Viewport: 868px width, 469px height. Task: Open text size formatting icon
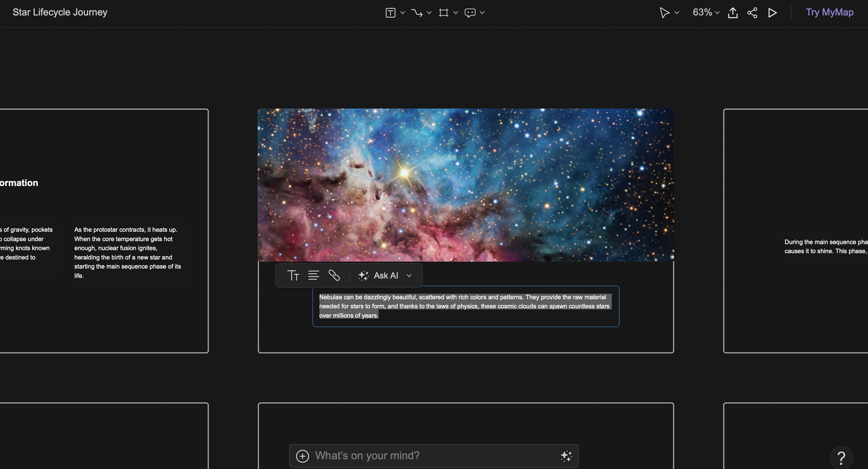[293, 275]
